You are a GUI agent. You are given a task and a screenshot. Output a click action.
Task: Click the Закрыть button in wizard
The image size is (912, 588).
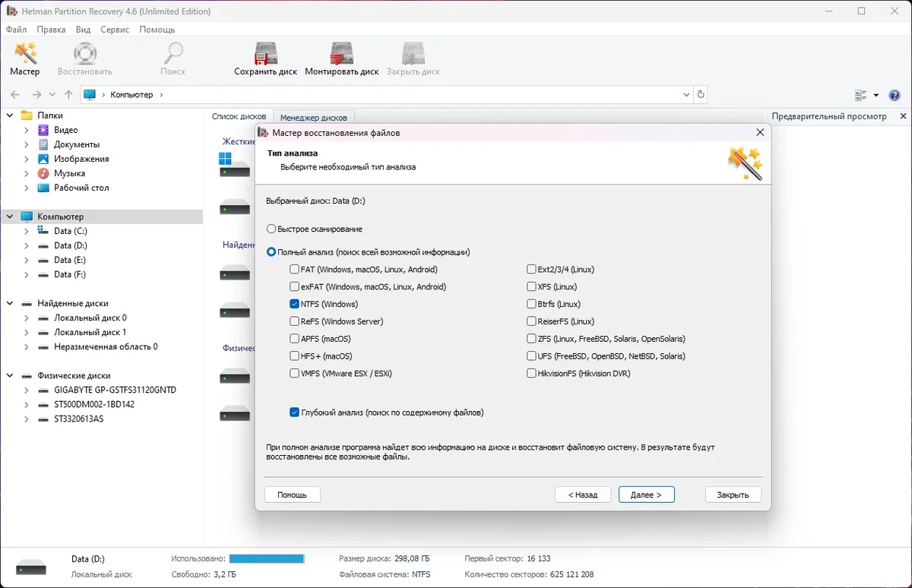click(x=733, y=495)
